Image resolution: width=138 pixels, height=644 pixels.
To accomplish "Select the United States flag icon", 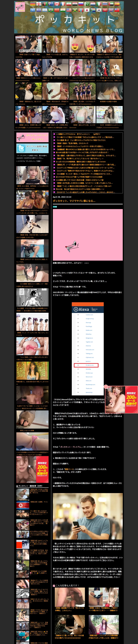I will [69, 10].
